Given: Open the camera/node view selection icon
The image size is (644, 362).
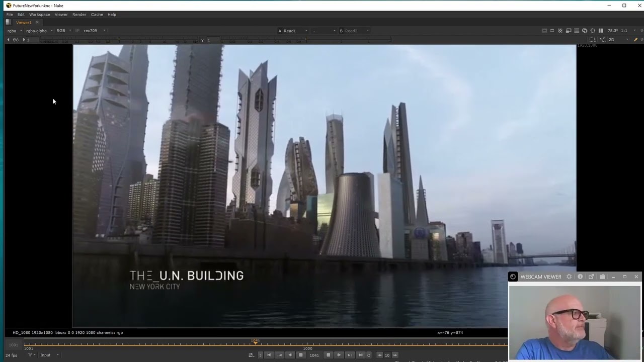Looking at the screenshot, I should click(x=602, y=40).
